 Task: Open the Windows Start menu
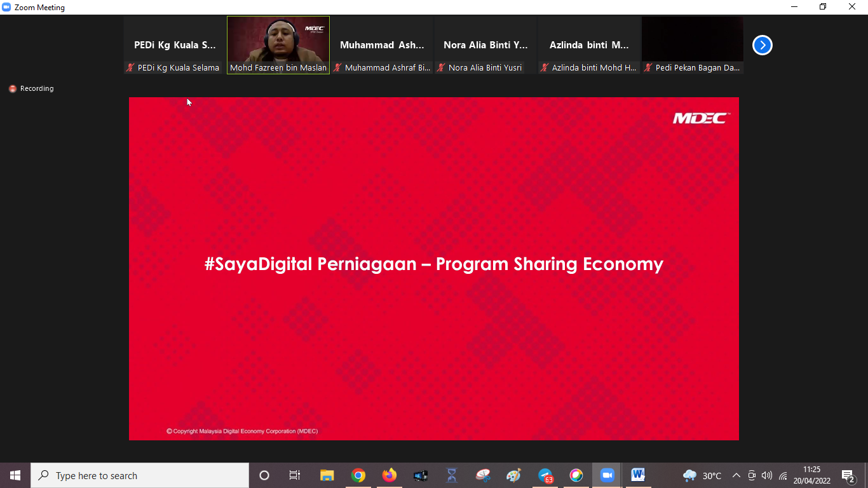pyautogui.click(x=15, y=475)
